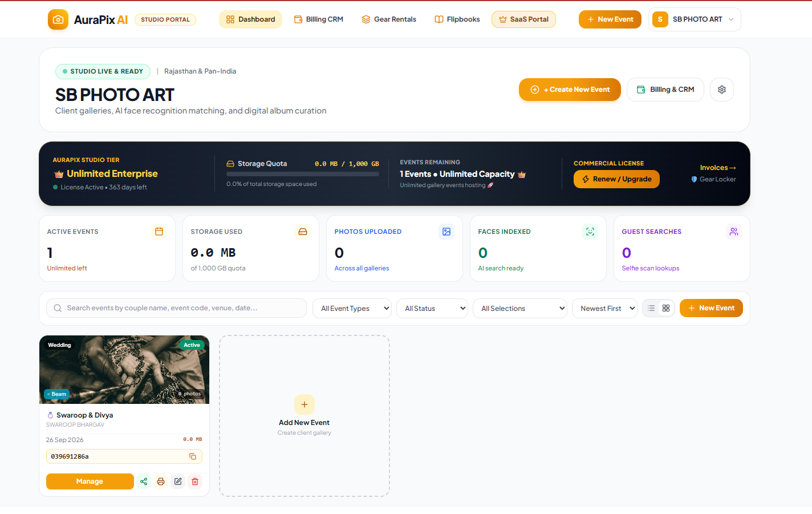Open the SaaS Portal tab

coord(523,19)
